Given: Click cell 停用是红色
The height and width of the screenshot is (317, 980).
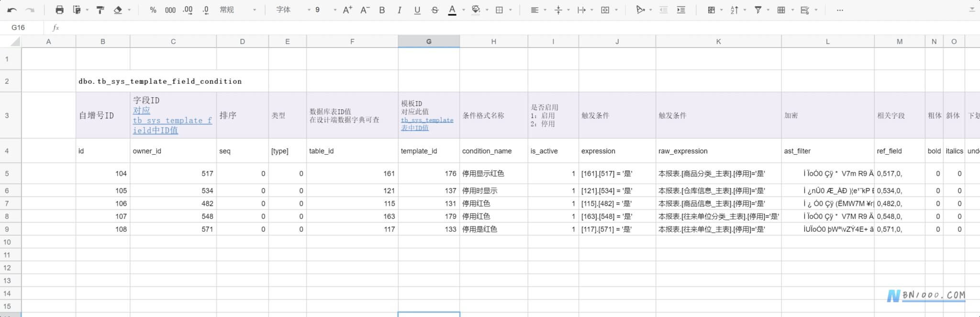Looking at the screenshot, I should [493, 229].
